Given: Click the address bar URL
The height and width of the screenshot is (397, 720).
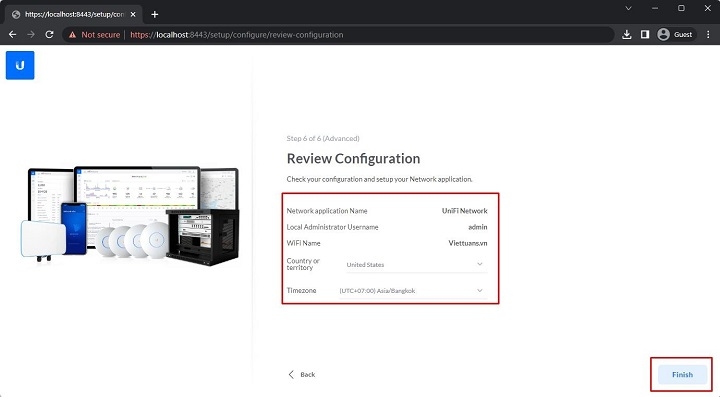Looking at the screenshot, I should (x=236, y=34).
